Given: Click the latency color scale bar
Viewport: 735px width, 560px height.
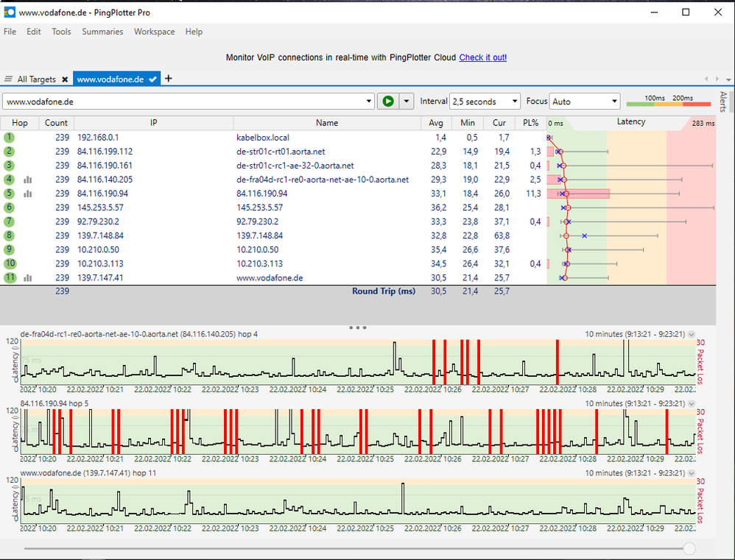Looking at the screenshot, I should (x=669, y=104).
